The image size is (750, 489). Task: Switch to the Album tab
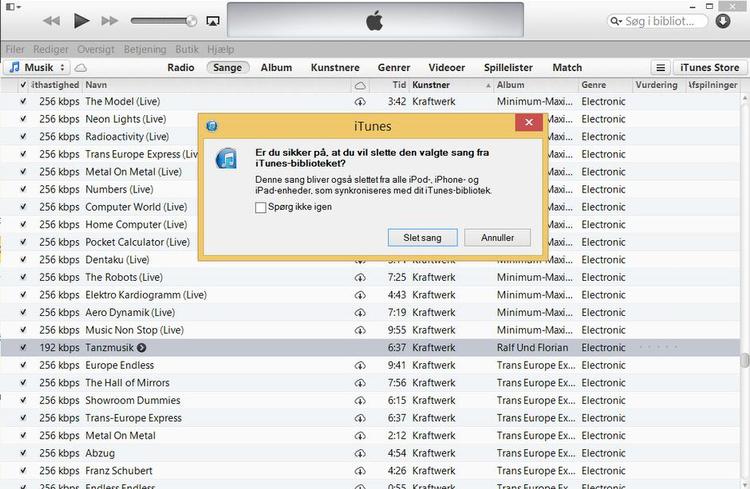coord(276,67)
